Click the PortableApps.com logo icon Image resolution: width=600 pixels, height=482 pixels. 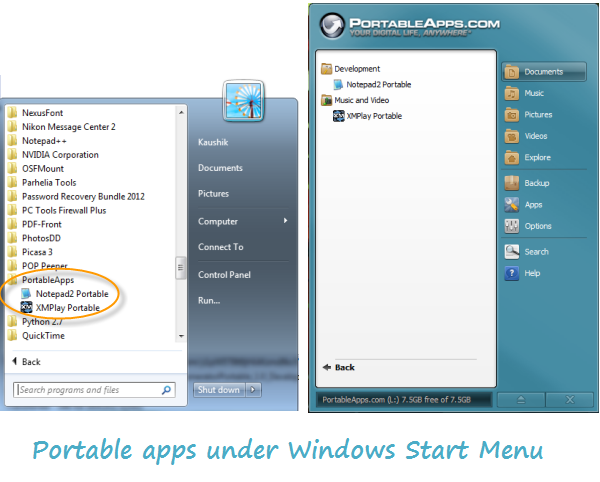pyautogui.click(x=332, y=25)
